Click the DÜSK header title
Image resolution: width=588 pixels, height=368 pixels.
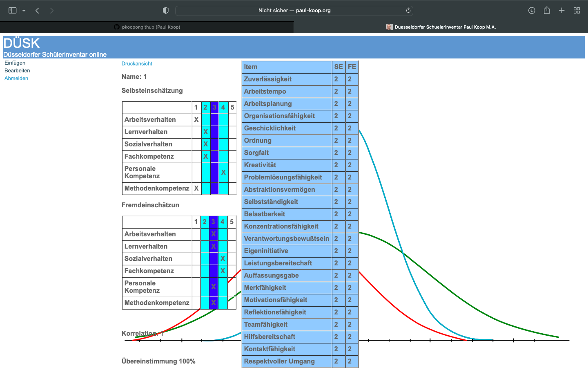coord(22,43)
